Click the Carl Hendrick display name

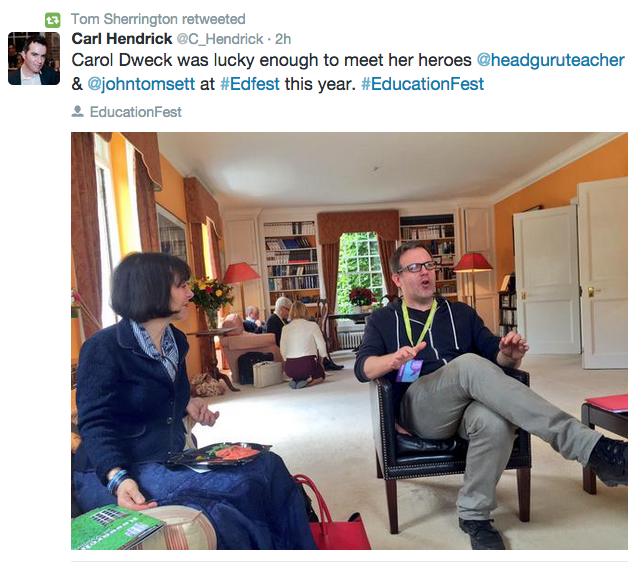click(x=122, y=39)
